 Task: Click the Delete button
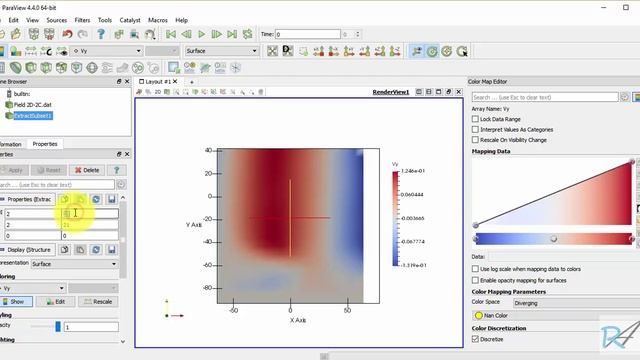[x=87, y=170]
